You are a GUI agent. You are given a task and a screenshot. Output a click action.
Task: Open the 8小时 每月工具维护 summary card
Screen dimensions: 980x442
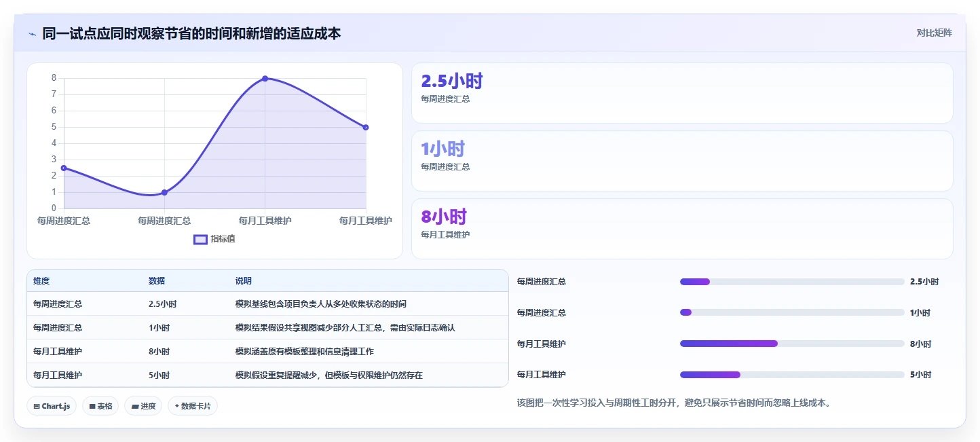point(682,229)
